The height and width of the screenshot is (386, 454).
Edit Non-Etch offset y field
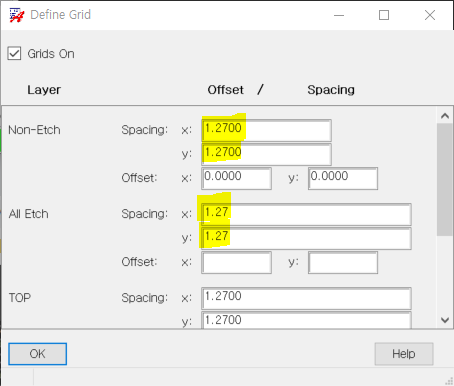pyautogui.click(x=343, y=178)
